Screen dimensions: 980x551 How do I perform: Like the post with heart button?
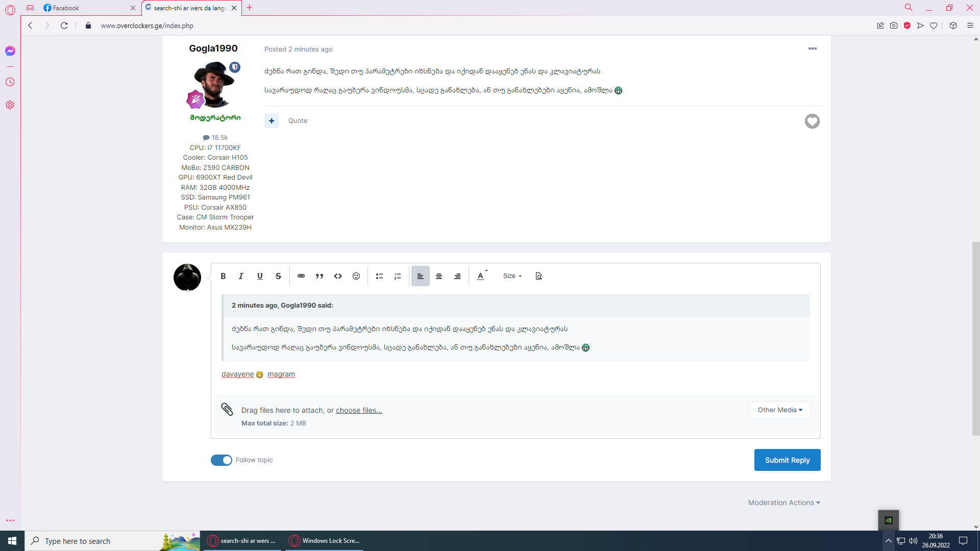click(812, 121)
